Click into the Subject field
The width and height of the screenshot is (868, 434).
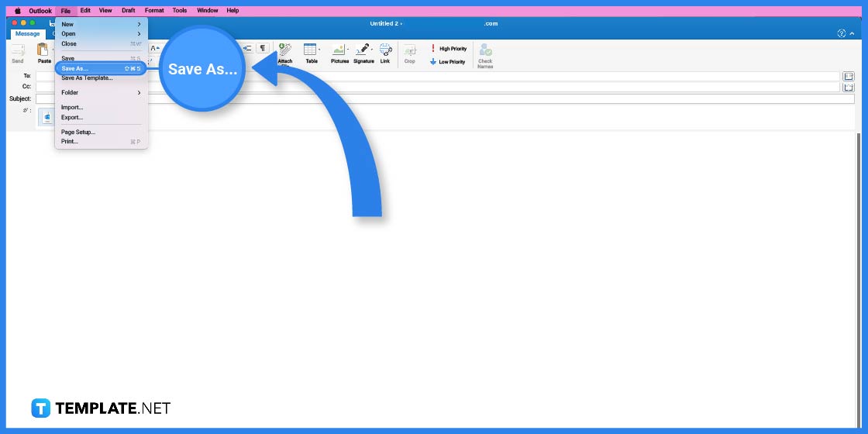[x=442, y=99]
